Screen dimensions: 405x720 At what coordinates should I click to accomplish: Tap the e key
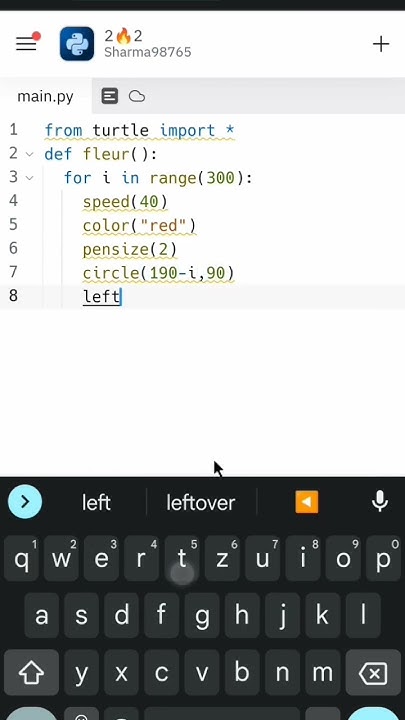(101, 559)
